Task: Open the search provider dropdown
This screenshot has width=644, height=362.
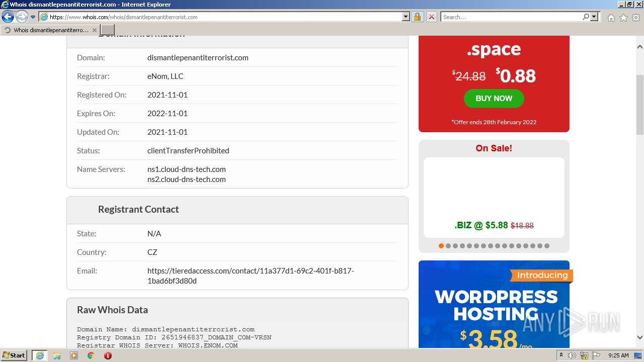Action: pyautogui.click(x=594, y=17)
